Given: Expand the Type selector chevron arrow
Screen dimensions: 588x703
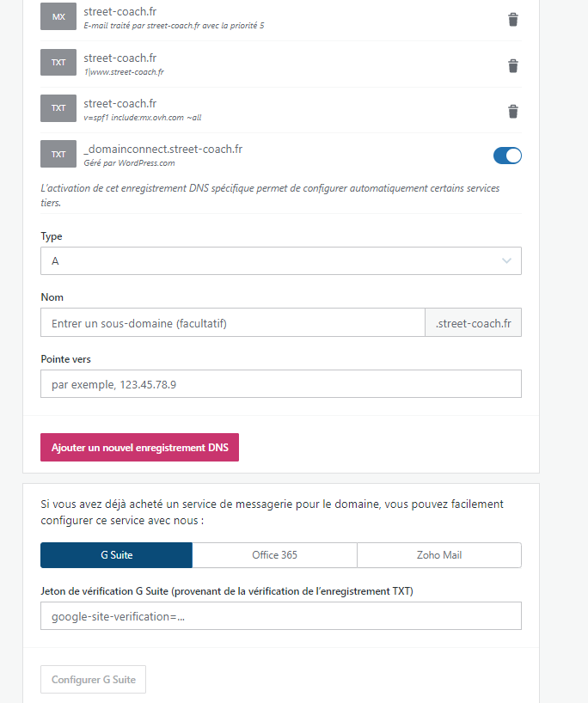Looking at the screenshot, I should point(506,261).
